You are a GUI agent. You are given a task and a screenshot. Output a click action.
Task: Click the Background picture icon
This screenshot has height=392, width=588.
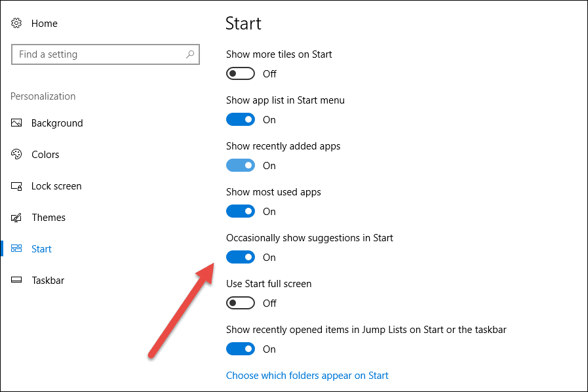point(16,123)
